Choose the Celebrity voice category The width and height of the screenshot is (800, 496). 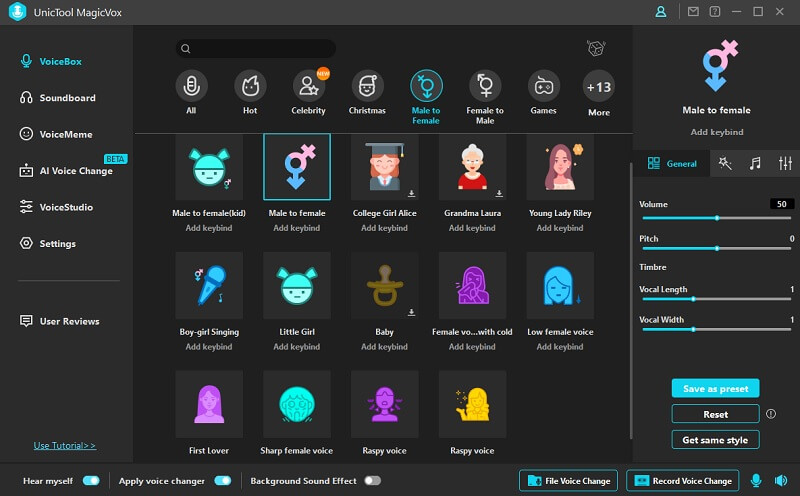pyautogui.click(x=309, y=87)
